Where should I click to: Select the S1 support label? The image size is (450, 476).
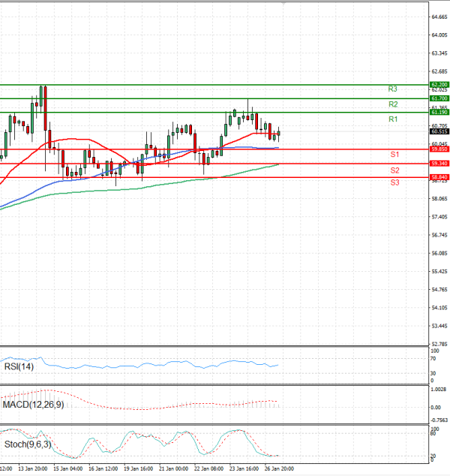point(394,155)
